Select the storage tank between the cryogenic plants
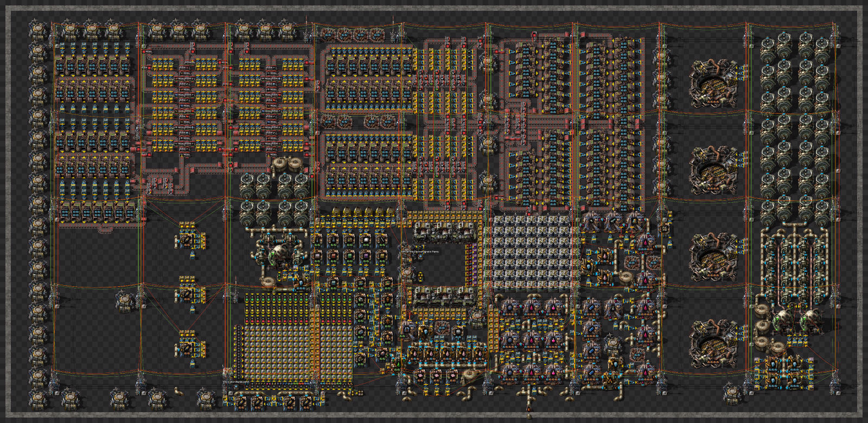Image resolution: width=868 pixels, height=423 pixels. tap(626, 279)
